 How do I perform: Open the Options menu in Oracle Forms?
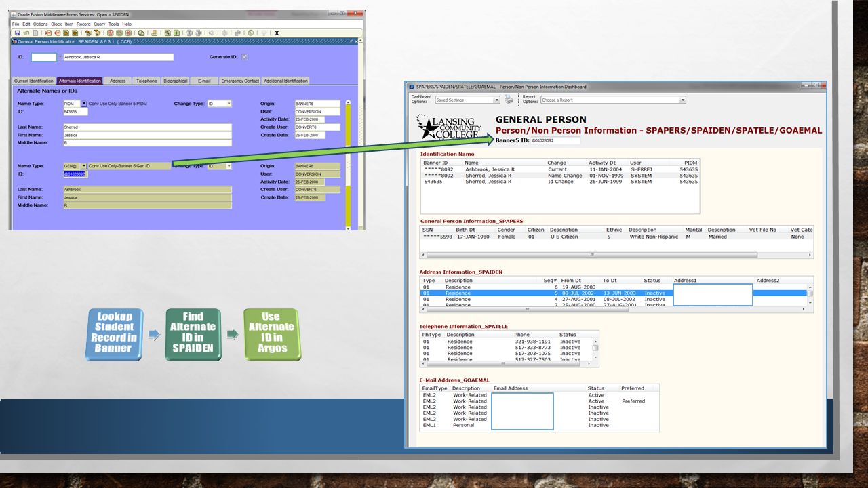(40, 24)
